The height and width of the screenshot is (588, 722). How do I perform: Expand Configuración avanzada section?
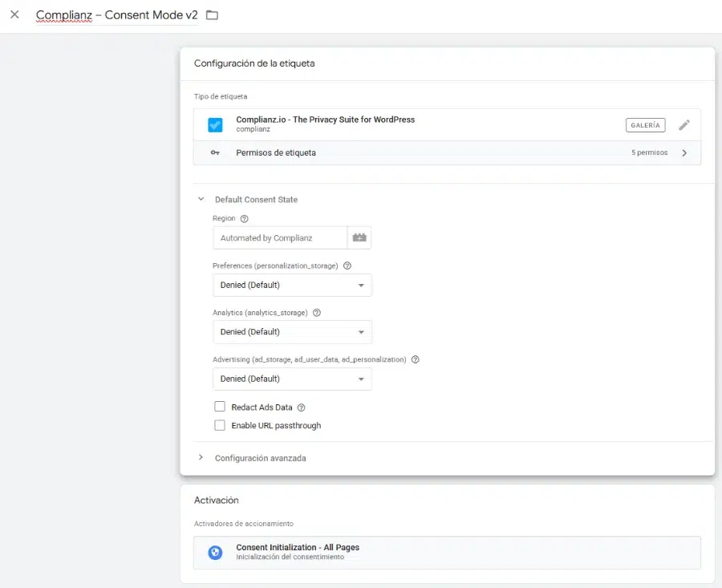[201, 457]
